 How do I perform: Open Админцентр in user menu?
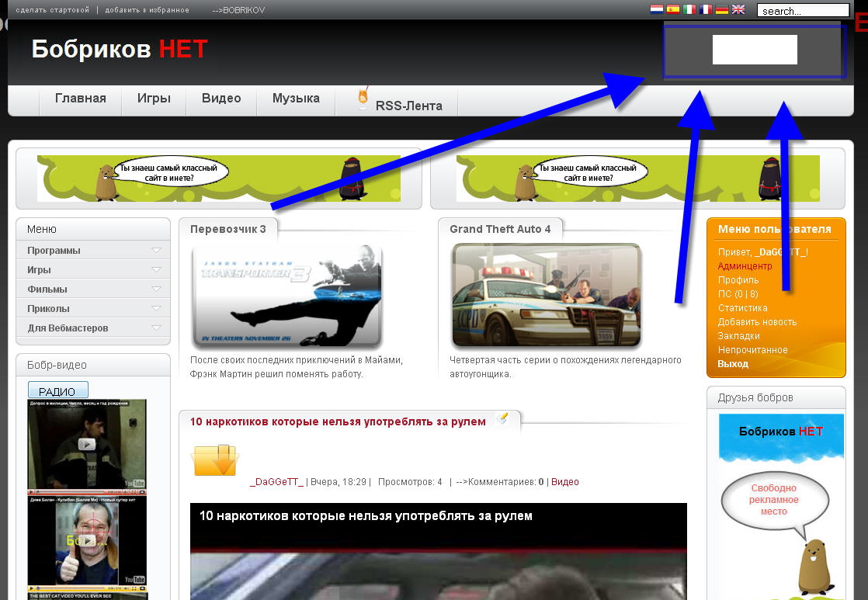point(745,266)
